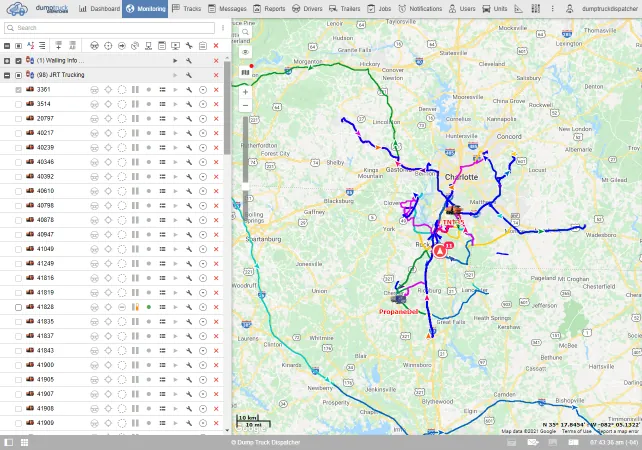Open the round menu icon for unit 41835
642x450 pixels.
203,322
